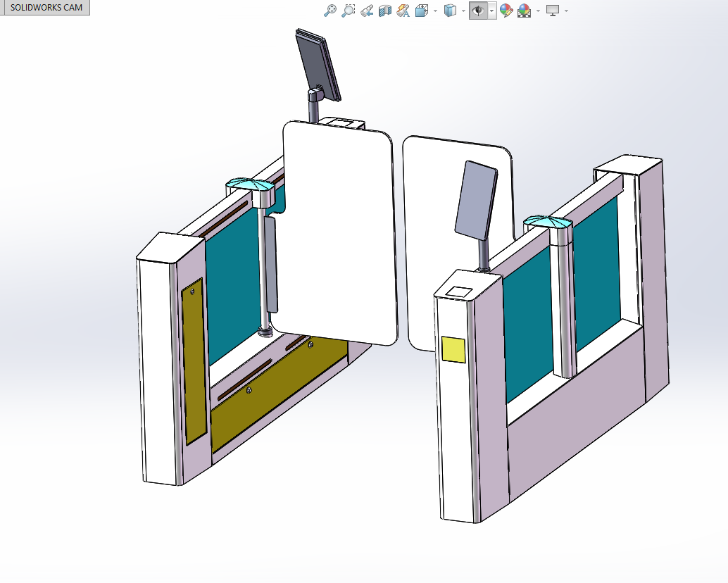Open Edit Appearance color ball icon

point(506,11)
